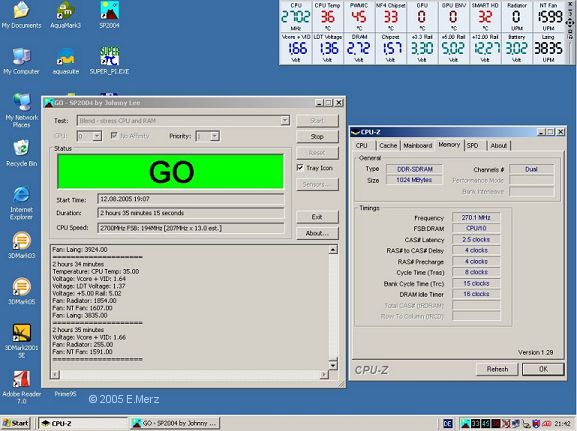Image resolution: width=577 pixels, height=431 pixels.
Task: Click the CAS# Latency value 2.5 clocks
Action: (476, 240)
